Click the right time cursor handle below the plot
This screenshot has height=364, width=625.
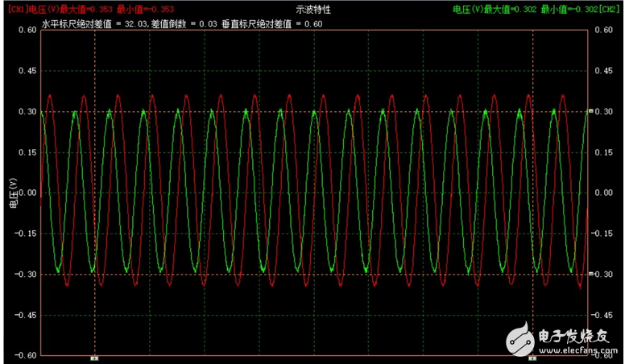532,357
